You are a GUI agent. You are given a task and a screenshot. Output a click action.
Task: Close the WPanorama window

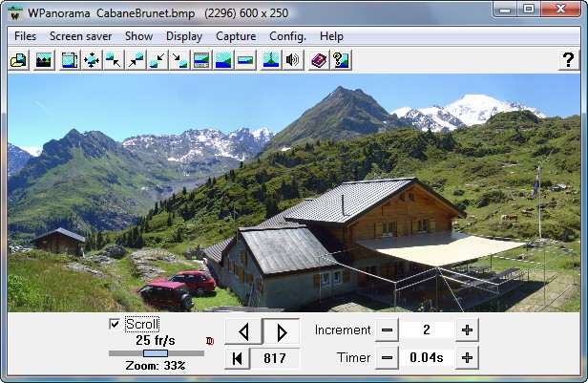[560, 9]
